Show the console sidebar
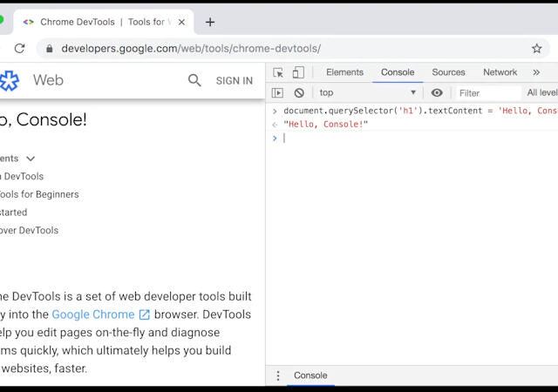The image size is (558, 392). tap(278, 92)
